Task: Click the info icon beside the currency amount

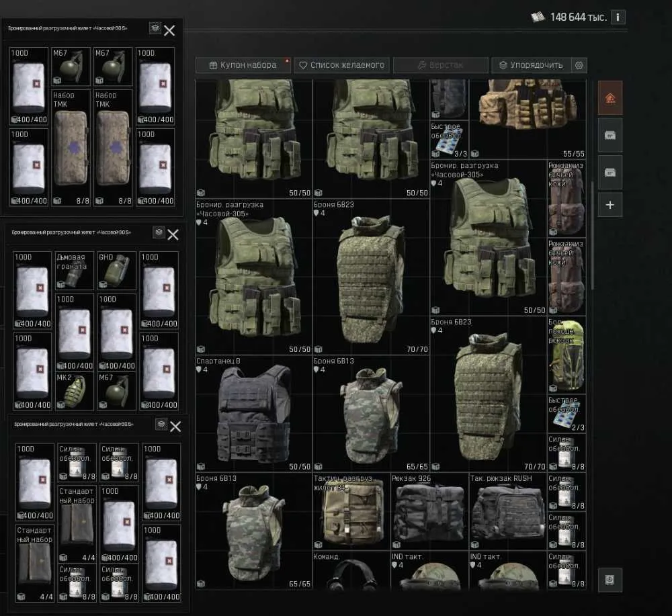Action: pyautogui.click(x=618, y=17)
